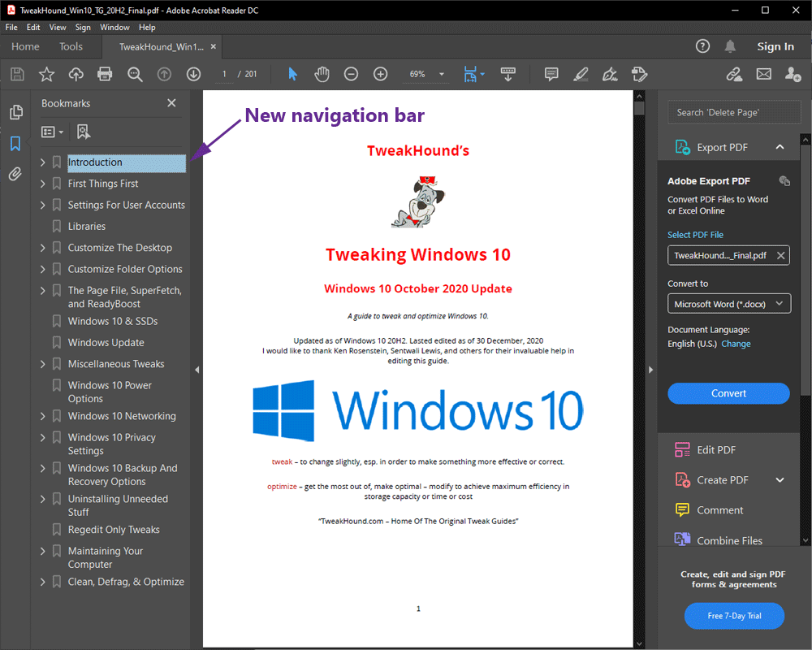
Task: Click the Change document language link
Action: tap(736, 344)
